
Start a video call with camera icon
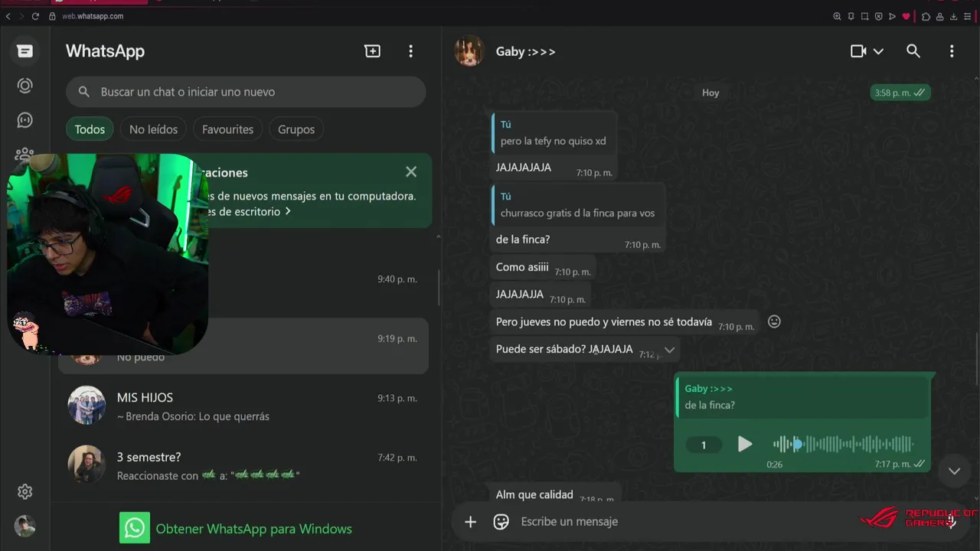[x=858, y=51]
